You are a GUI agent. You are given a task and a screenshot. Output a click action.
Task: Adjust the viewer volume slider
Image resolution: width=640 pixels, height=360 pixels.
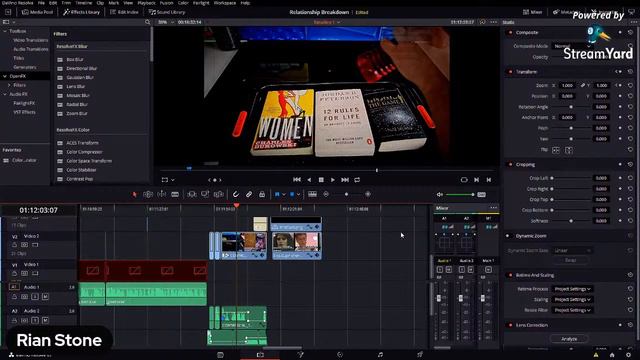tap(460, 195)
